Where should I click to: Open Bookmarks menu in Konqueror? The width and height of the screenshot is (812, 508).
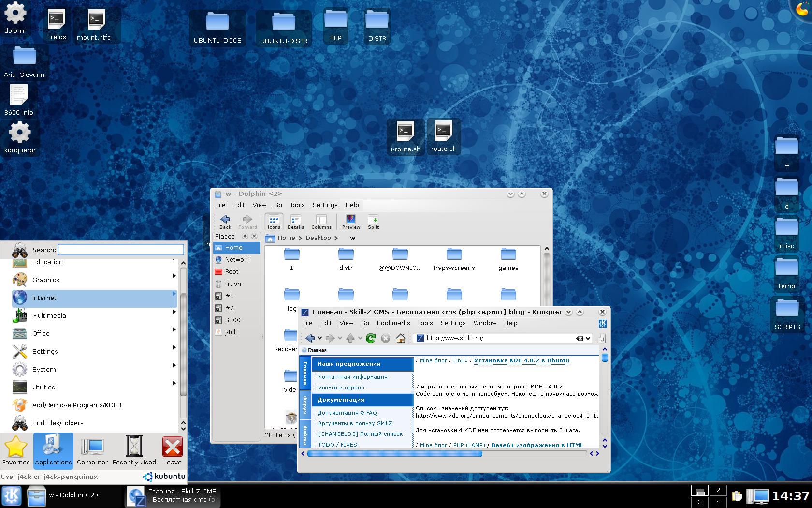coord(393,323)
